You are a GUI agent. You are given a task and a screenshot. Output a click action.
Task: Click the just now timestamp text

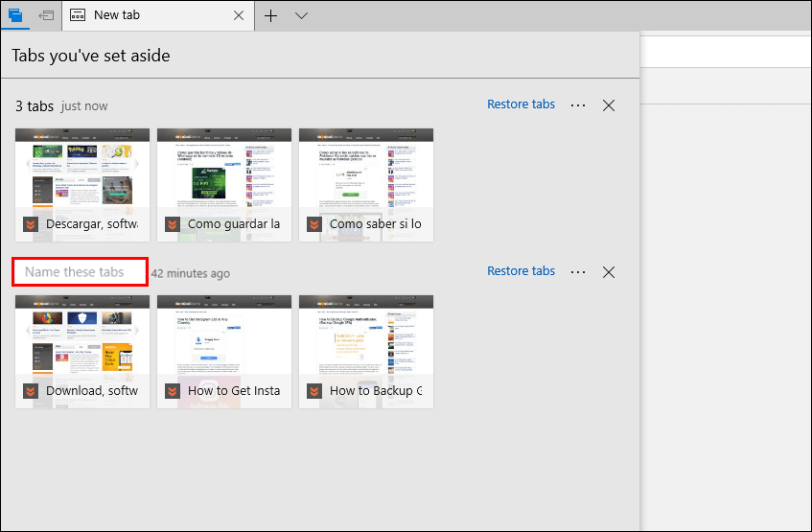pos(84,106)
